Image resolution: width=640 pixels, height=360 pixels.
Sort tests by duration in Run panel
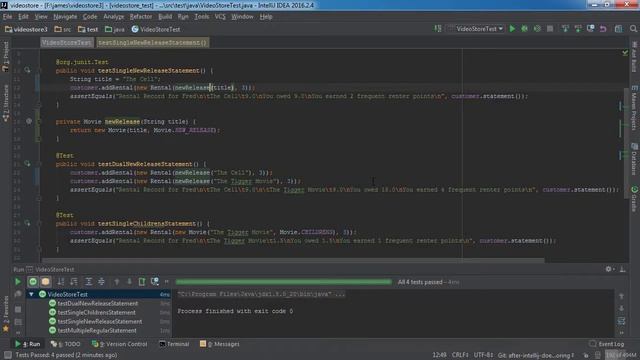click(x=74, y=282)
